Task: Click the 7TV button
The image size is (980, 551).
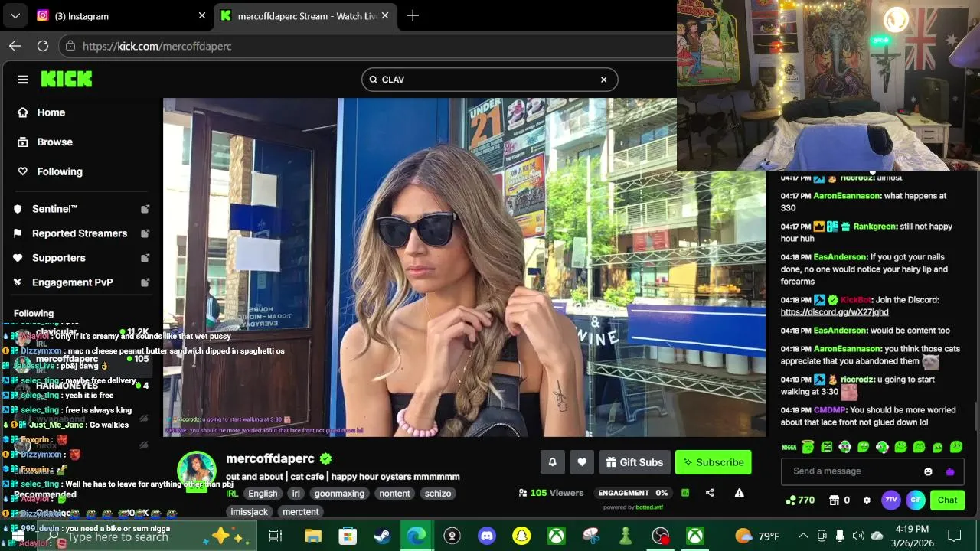Action: coord(891,500)
